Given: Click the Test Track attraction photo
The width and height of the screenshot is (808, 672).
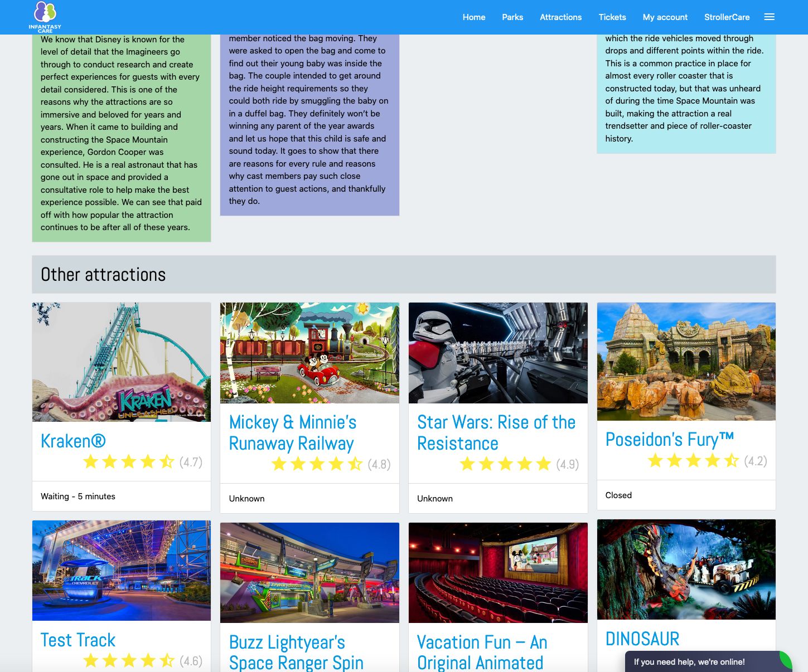Looking at the screenshot, I should (x=122, y=570).
